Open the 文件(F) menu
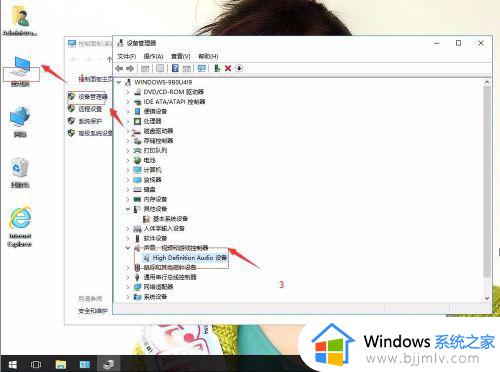 pyautogui.click(x=126, y=56)
